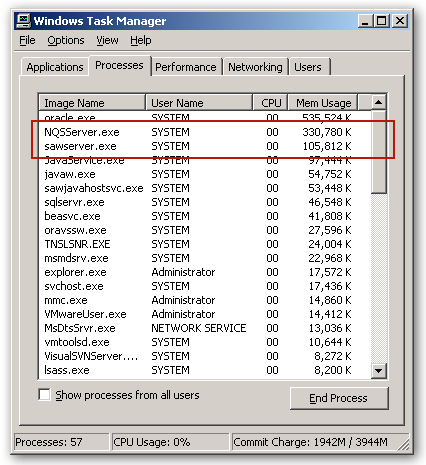Viewport: 426px width, 465px height.
Task: Select the VisualSVNServer process row
Action: point(204,356)
